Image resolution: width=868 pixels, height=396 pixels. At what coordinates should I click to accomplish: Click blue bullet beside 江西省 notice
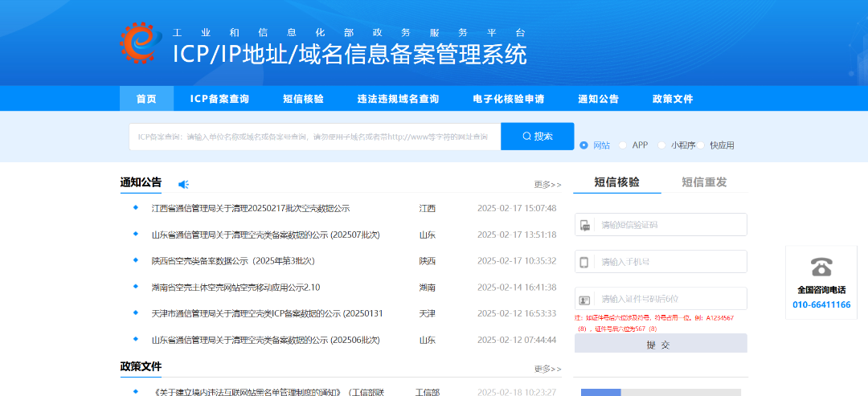pyautogui.click(x=136, y=208)
